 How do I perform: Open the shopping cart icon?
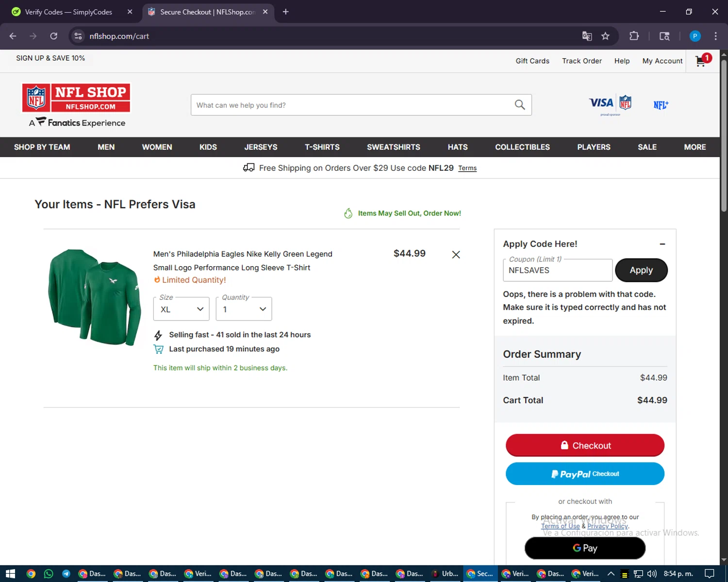click(702, 60)
